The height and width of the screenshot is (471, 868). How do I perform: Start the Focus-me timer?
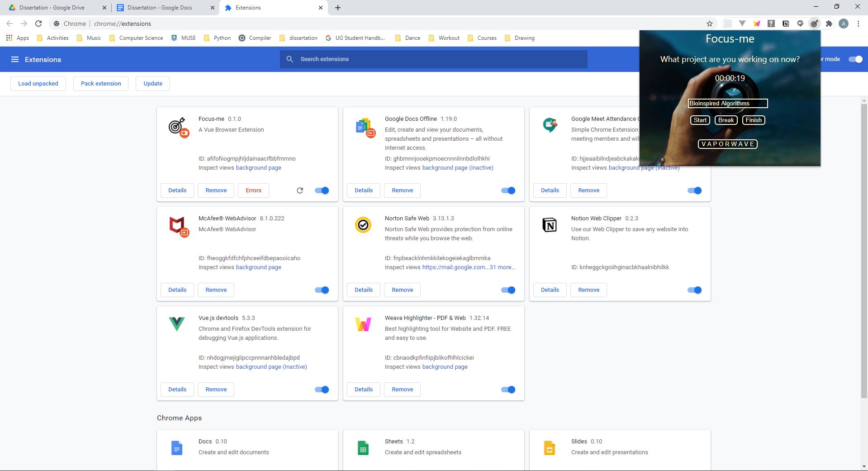pyautogui.click(x=700, y=120)
